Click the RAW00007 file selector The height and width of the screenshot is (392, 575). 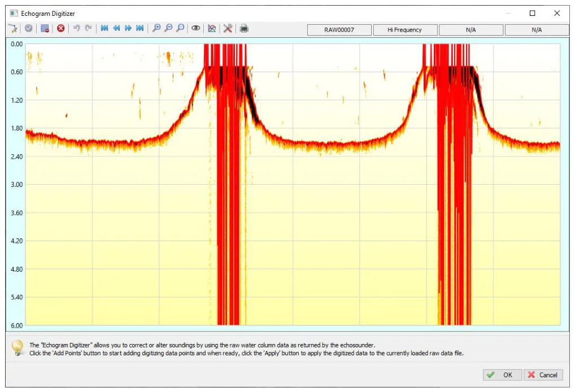click(x=339, y=30)
